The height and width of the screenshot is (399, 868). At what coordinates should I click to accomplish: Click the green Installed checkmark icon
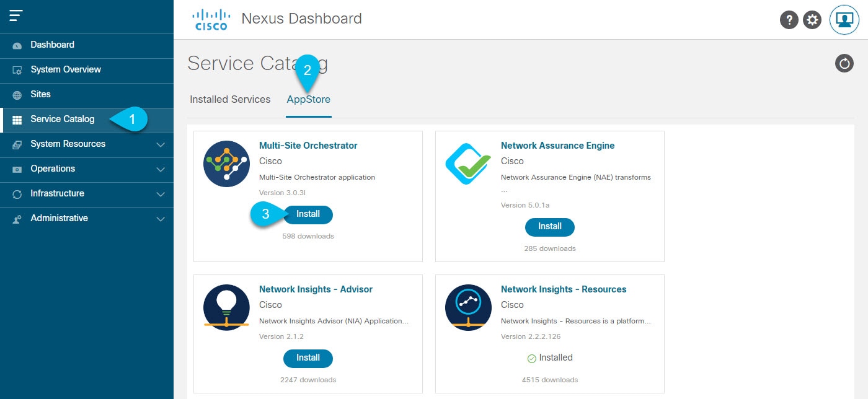[x=531, y=358]
